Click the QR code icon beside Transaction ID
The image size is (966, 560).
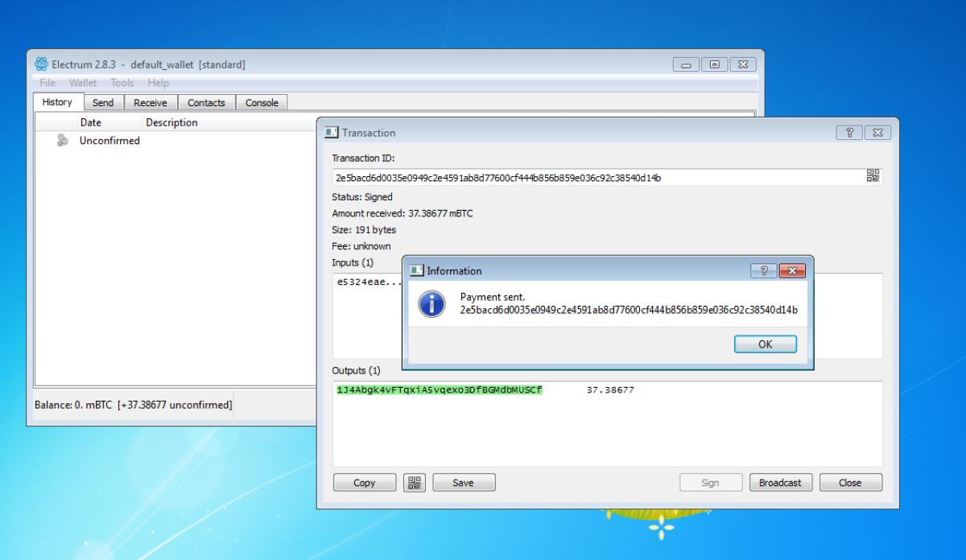click(873, 176)
